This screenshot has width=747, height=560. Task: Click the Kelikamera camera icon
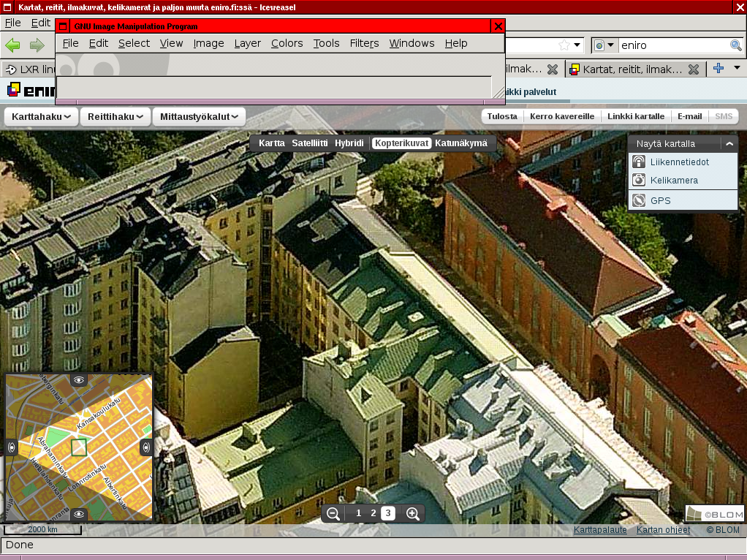click(639, 180)
